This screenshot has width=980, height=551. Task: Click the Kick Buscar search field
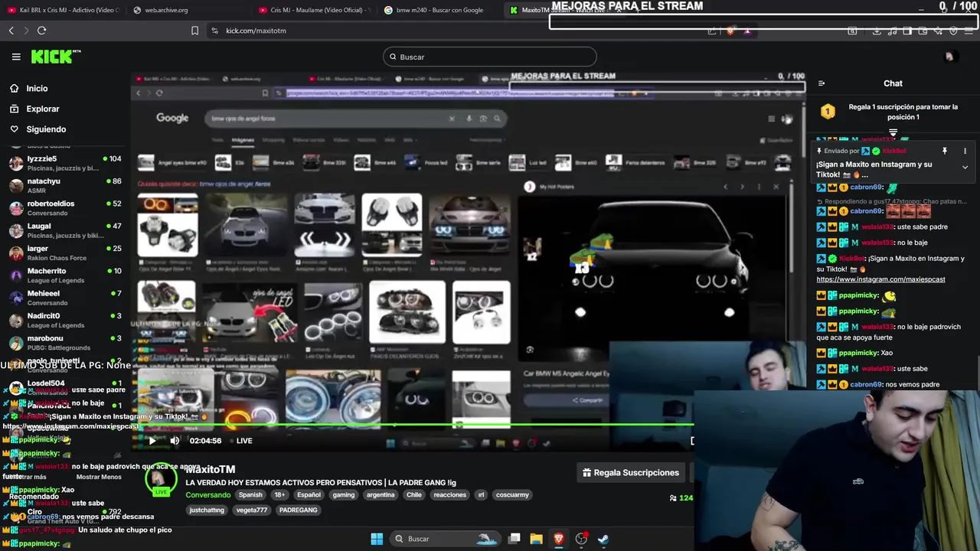point(490,57)
